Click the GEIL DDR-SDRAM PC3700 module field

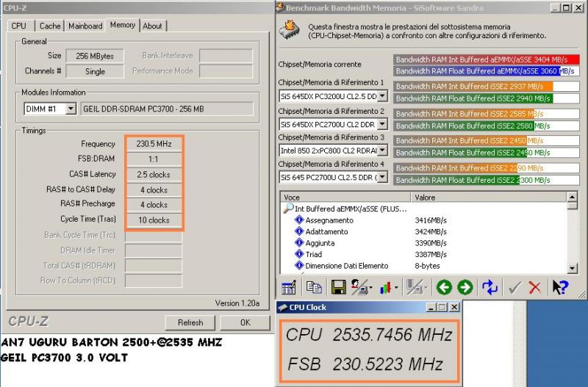coord(167,109)
